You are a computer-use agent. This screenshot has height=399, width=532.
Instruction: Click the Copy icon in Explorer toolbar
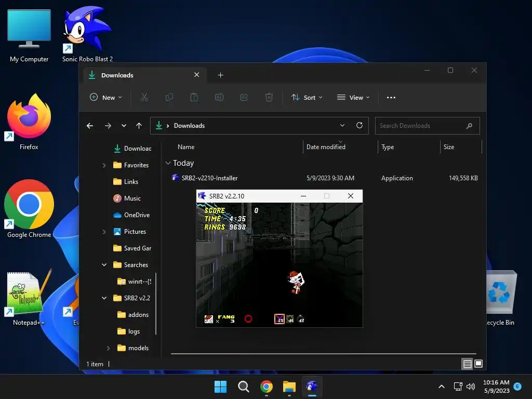tap(169, 97)
